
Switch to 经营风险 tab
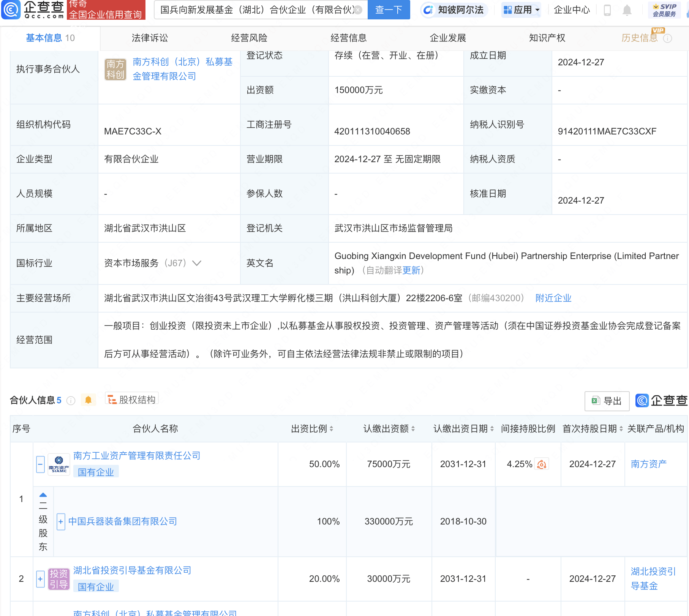tap(249, 38)
